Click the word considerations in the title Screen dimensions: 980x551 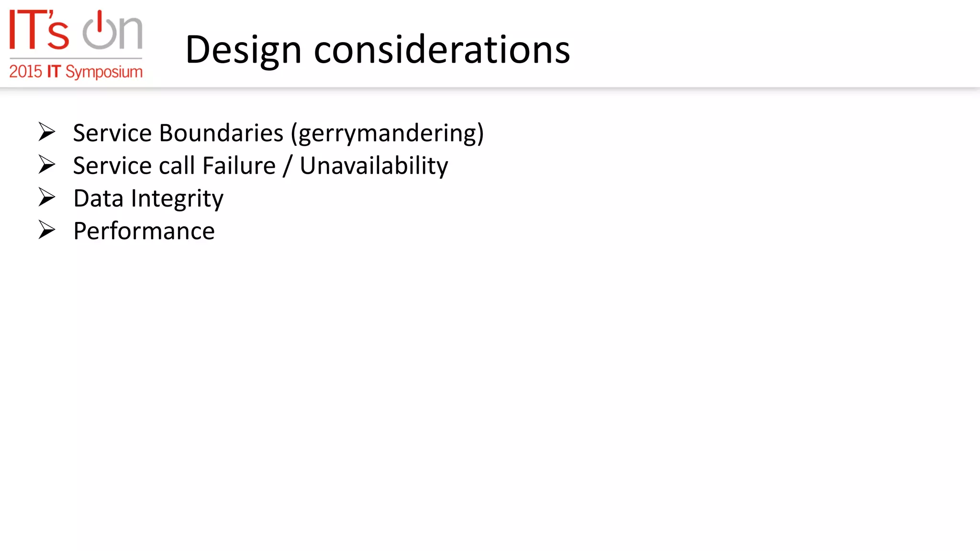[x=442, y=50]
